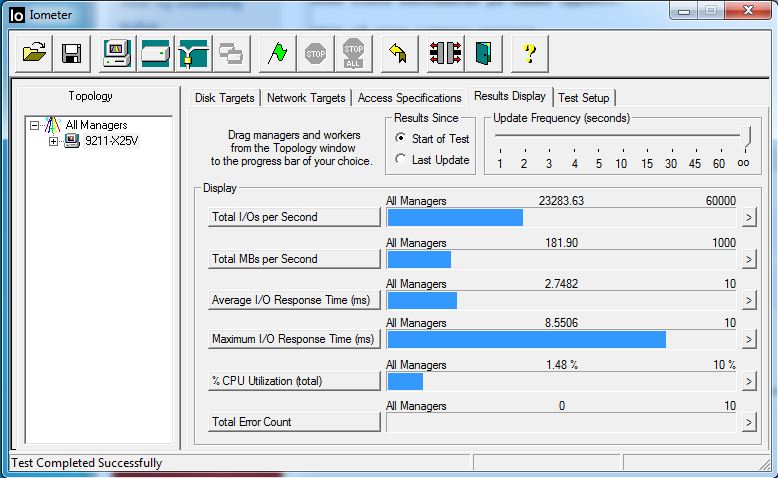778x478 pixels.
Task: Switch to the Network Targets tab
Action: click(x=306, y=98)
